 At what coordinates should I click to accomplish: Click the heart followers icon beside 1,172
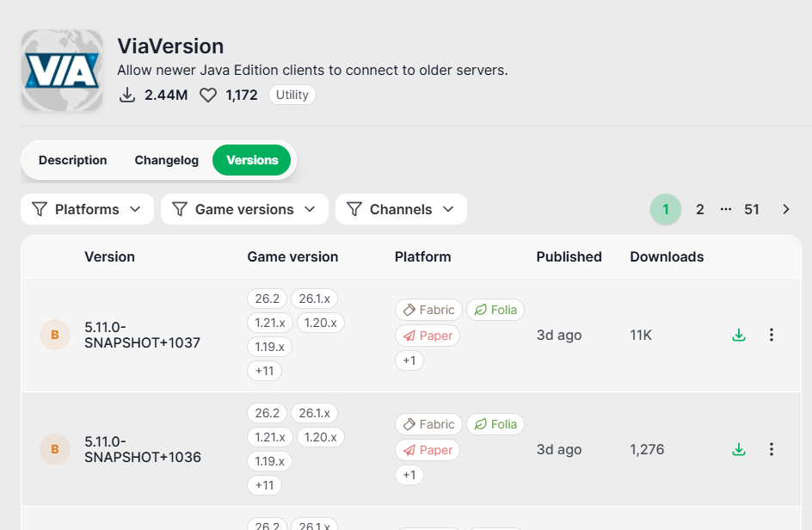[208, 96]
